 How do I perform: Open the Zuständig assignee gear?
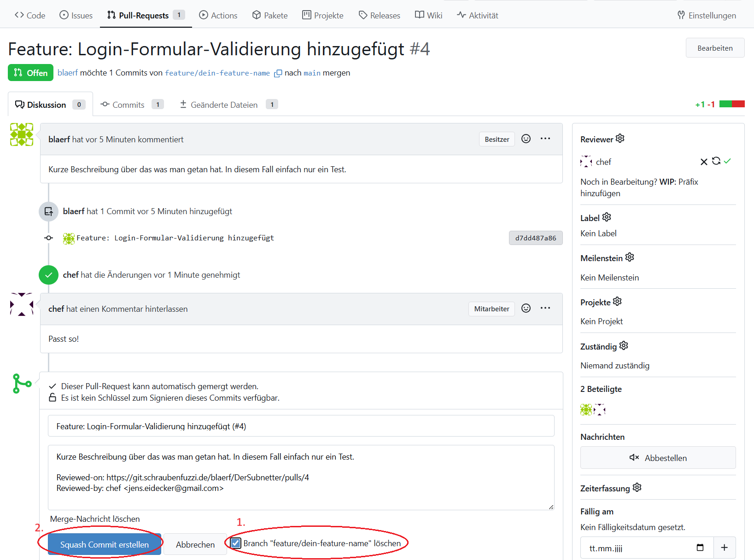click(624, 346)
